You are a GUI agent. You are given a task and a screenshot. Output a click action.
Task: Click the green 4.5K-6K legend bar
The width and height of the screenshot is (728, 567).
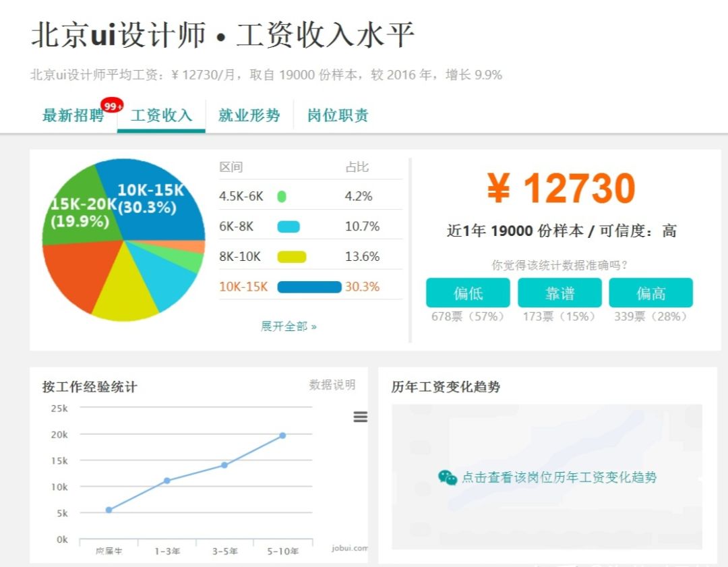pyautogui.click(x=281, y=196)
